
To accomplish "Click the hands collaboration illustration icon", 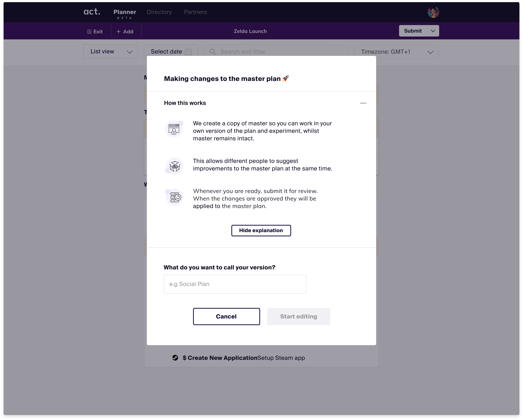I will [x=175, y=166].
